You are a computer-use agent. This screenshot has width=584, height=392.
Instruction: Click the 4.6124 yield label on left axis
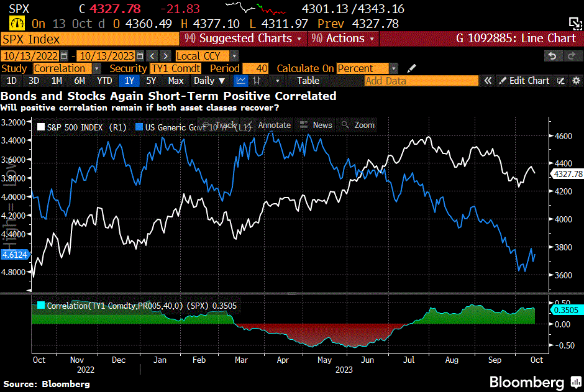[15, 255]
